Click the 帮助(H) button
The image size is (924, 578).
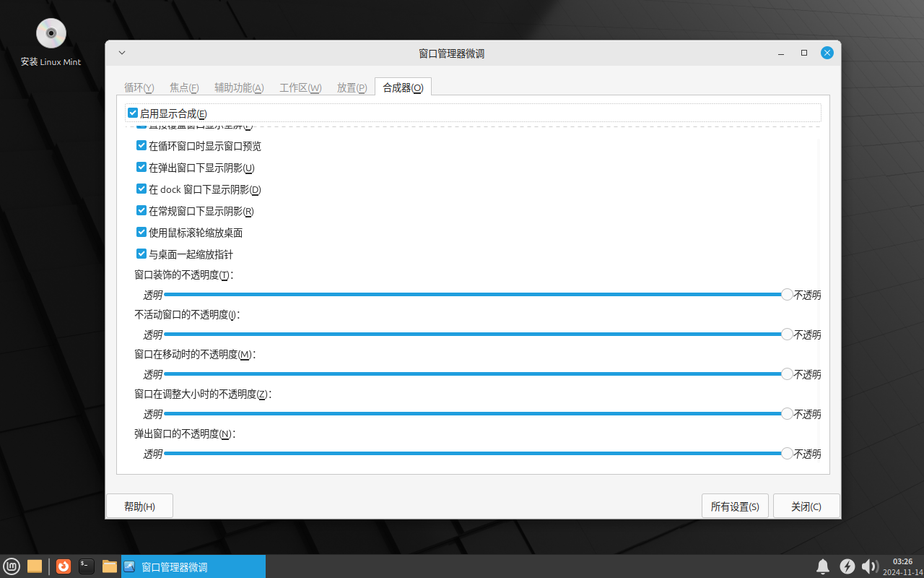[139, 506]
